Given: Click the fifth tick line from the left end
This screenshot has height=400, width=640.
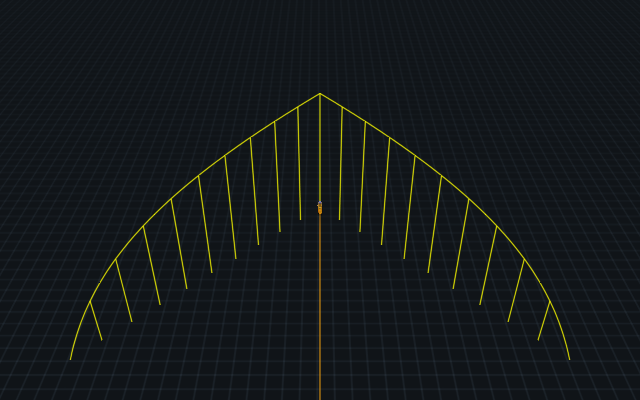Looking at the screenshot, I should [205, 224].
